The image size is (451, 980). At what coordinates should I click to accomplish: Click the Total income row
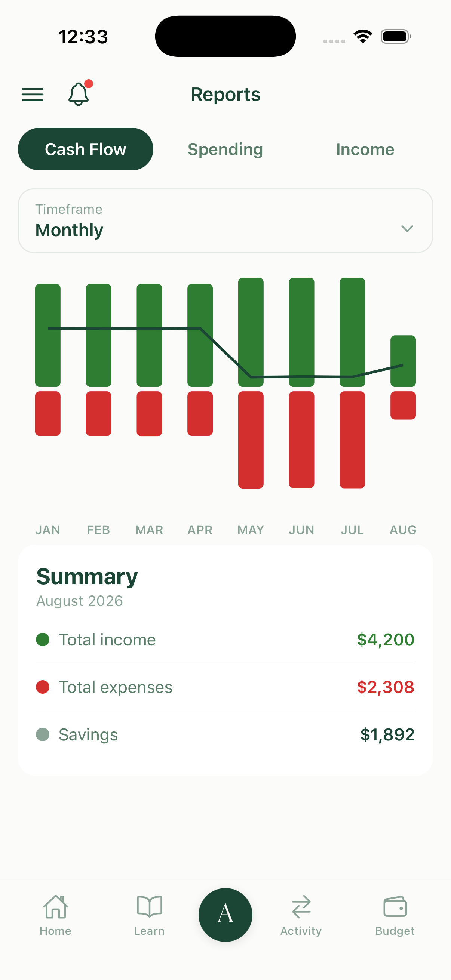[x=225, y=640]
